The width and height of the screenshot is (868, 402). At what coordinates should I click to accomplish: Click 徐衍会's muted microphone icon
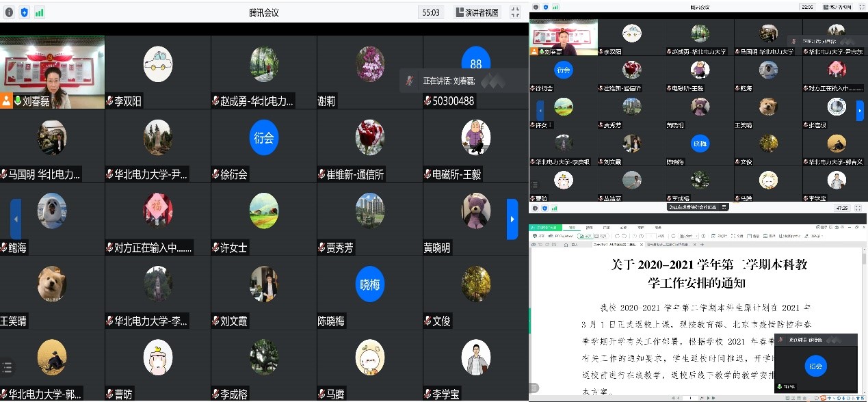[215, 174]
